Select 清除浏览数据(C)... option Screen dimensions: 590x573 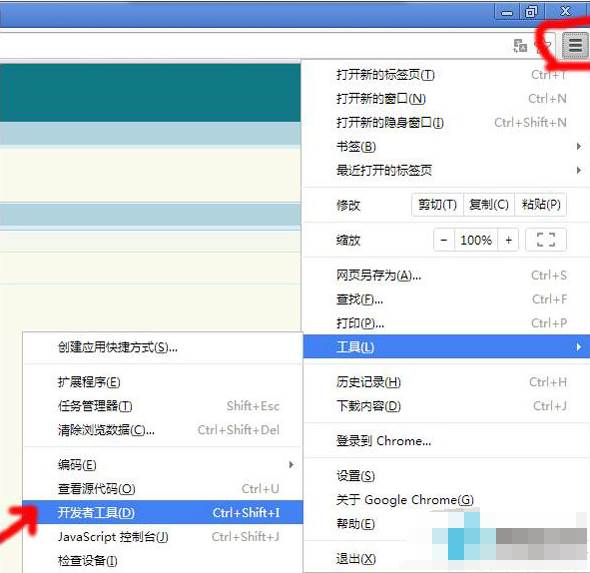pos(163,430)
